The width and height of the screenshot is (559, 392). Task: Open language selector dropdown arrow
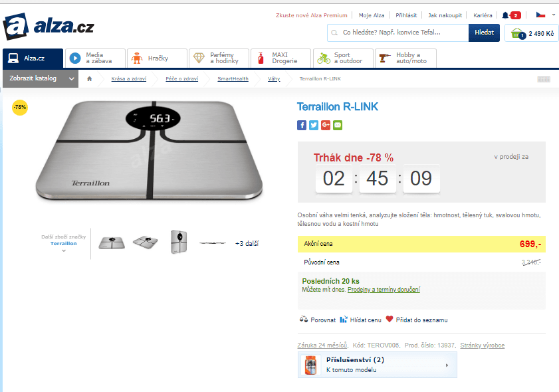coord(553,15)
